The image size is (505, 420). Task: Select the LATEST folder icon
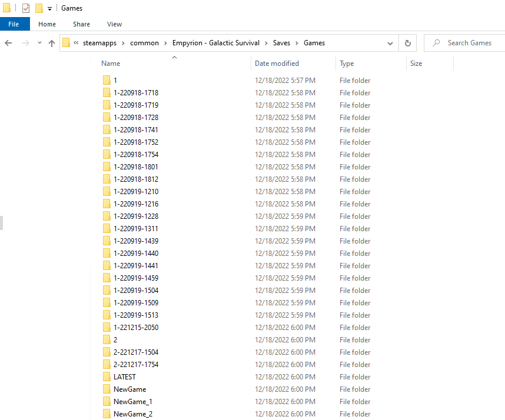(107, 376)
